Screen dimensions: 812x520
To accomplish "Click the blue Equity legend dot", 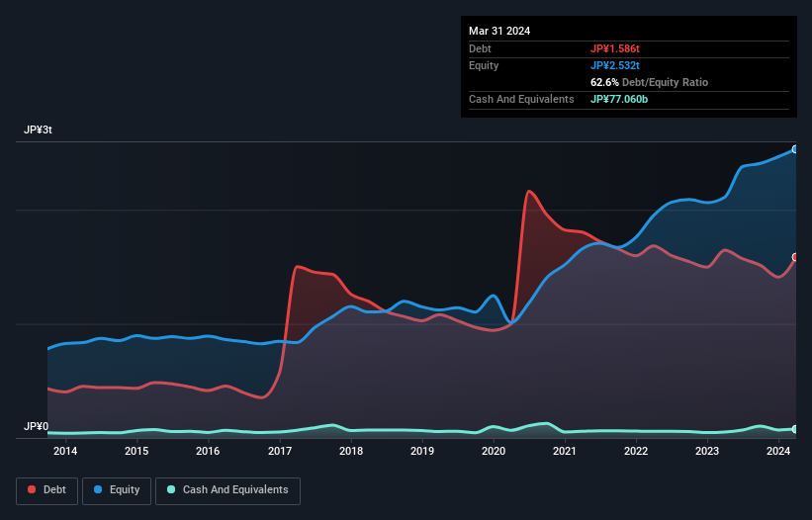I will point(98,489).
